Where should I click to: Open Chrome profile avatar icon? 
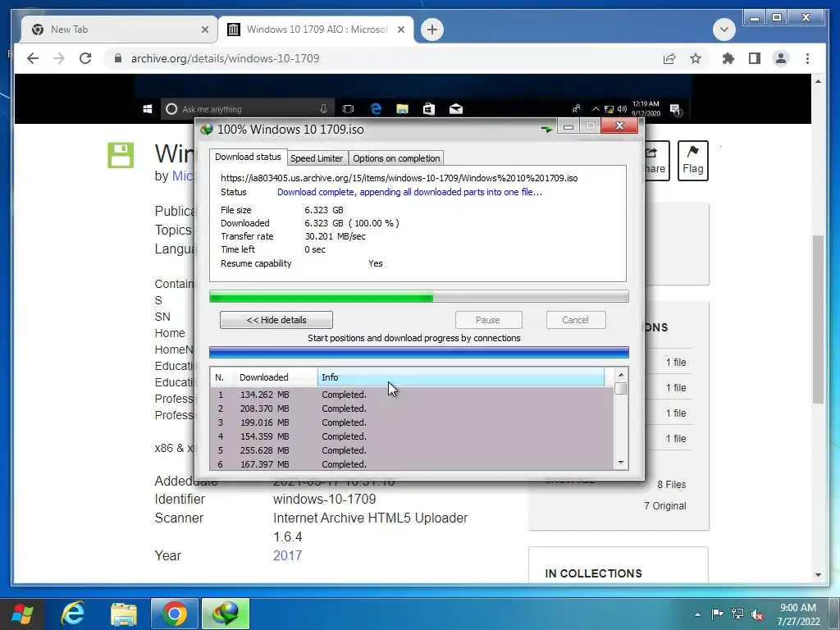coord(781,58)
